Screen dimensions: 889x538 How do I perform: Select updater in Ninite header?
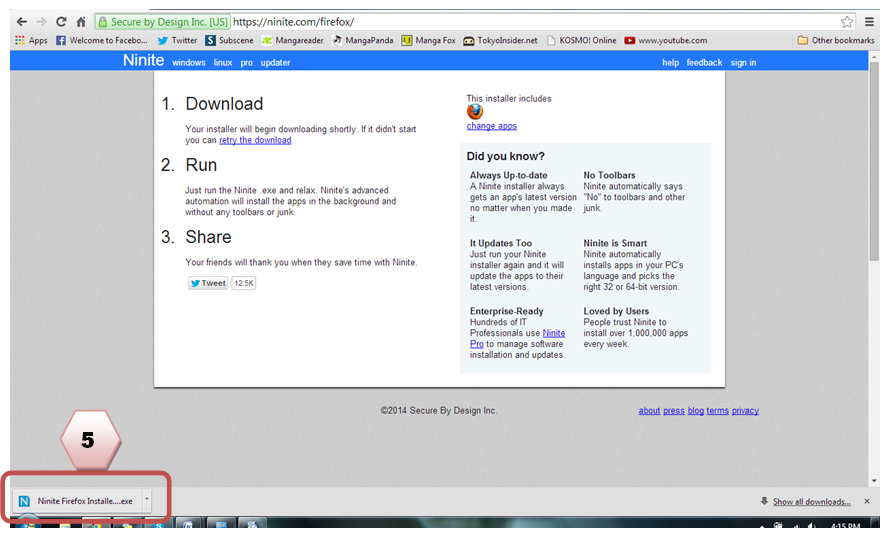pos(275,62)
